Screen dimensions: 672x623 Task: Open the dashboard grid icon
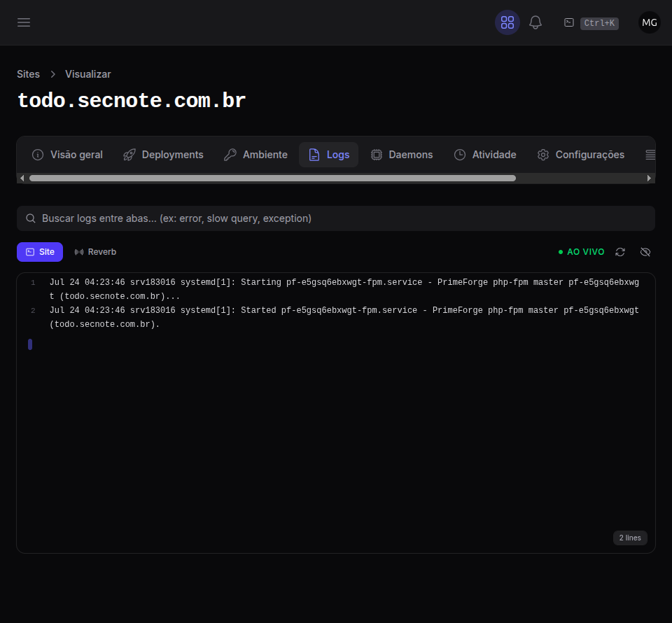507,22
